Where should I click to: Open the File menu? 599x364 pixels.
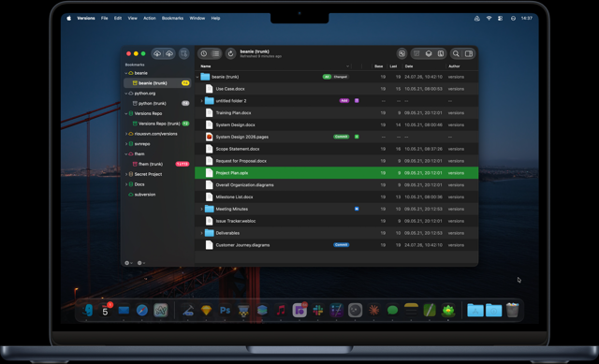tap(104, 18)
